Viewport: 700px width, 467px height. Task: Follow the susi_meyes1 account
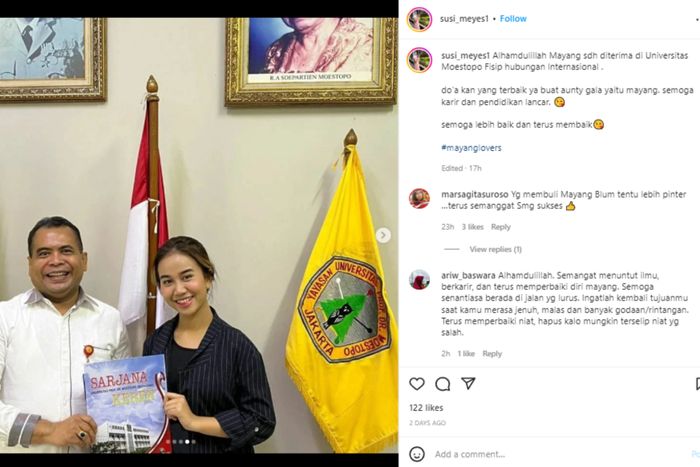point(513,19)
